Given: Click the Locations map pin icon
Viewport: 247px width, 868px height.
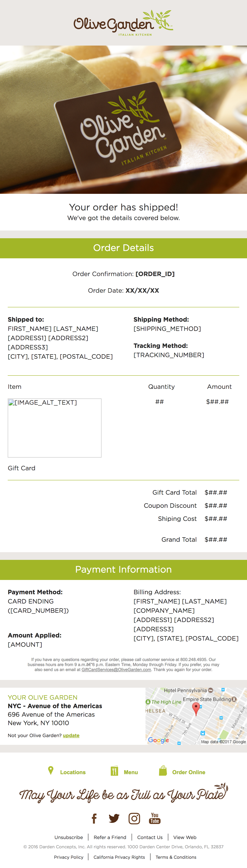Looking at the screenshot, I should 51,770.
